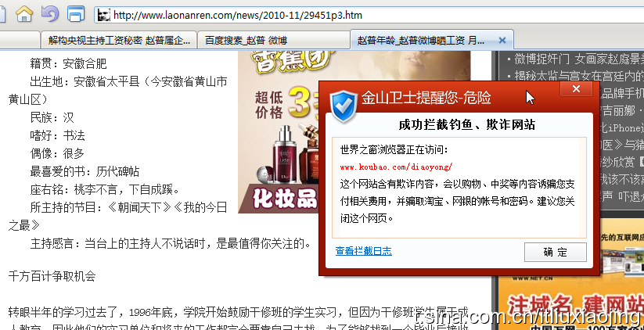Switch to 解构央视主持工资秘密 tab
Screen dimensions: 644x330
coord(119,40)
